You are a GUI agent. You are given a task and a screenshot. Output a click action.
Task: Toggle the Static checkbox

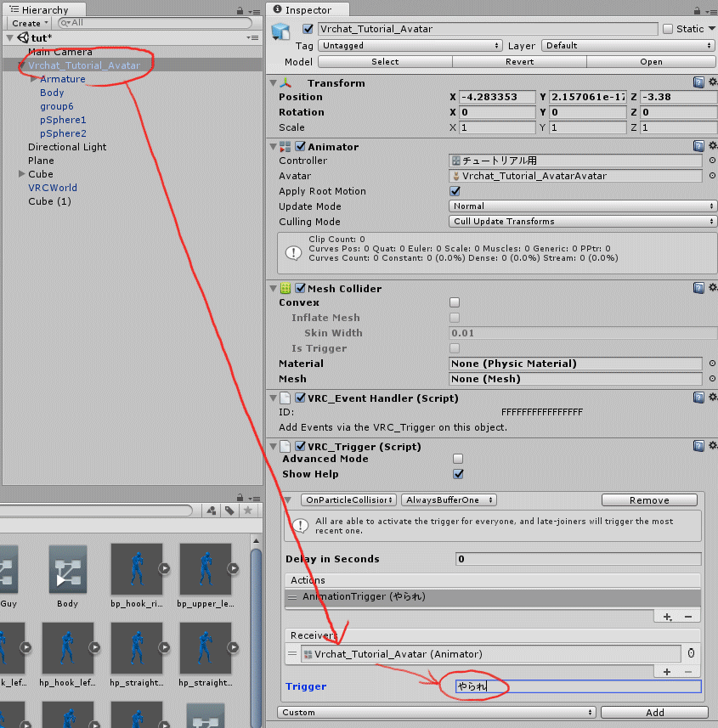pyautogui.click(x=668, y=29)
